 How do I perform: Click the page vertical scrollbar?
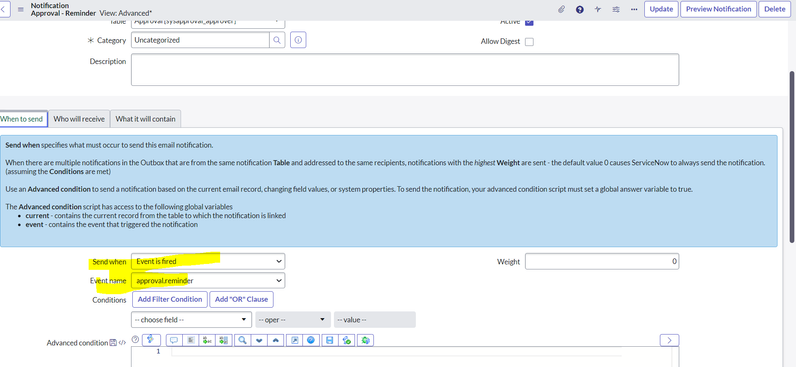click(x=792, y=157)
